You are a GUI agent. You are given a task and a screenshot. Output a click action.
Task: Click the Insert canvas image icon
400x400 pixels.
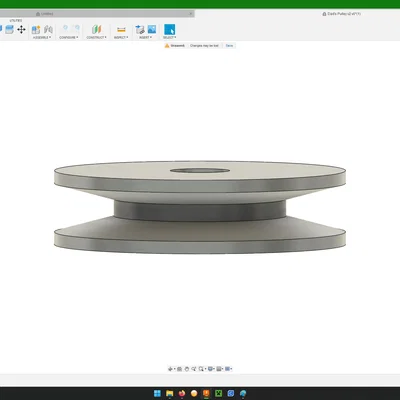(152, 29)
